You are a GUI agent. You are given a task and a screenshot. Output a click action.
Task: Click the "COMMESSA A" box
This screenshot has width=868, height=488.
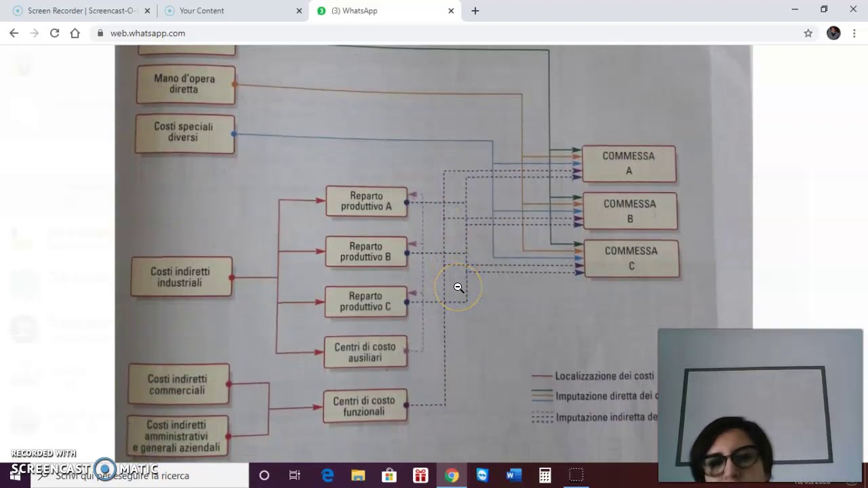coord(629,163)
